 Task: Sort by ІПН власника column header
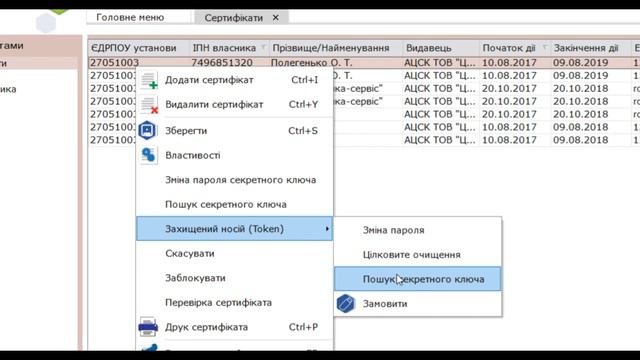224,48
